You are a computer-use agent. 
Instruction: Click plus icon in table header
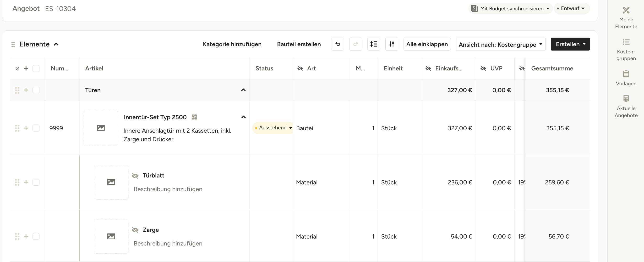(26, 68)
